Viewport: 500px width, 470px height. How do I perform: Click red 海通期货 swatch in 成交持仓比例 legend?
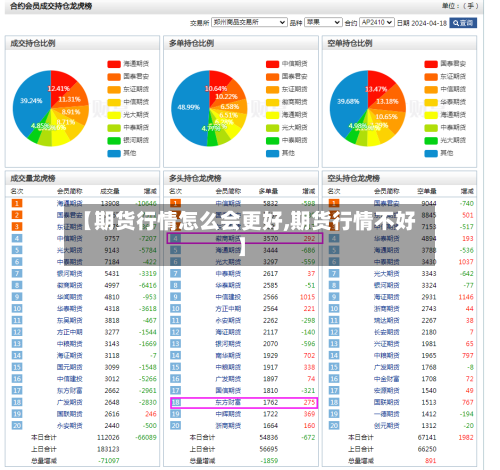tap(114, 64)
